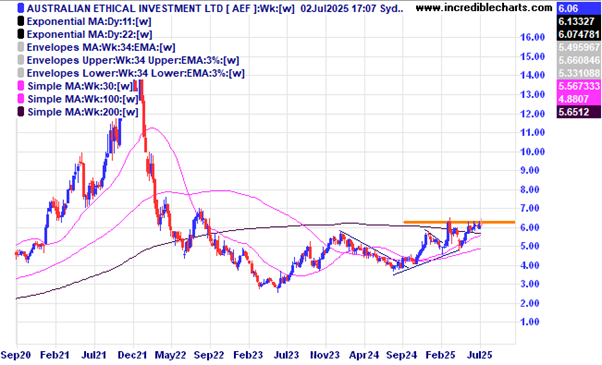Viewport: 602px width, 365px height.
Task: Select the Simple MA:Wk:200:[w] legend label
Action: tap(83, 112)
